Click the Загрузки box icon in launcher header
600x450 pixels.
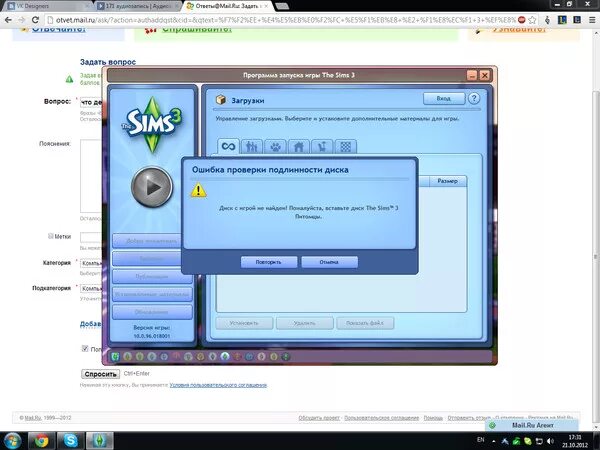tap(221, 100)
